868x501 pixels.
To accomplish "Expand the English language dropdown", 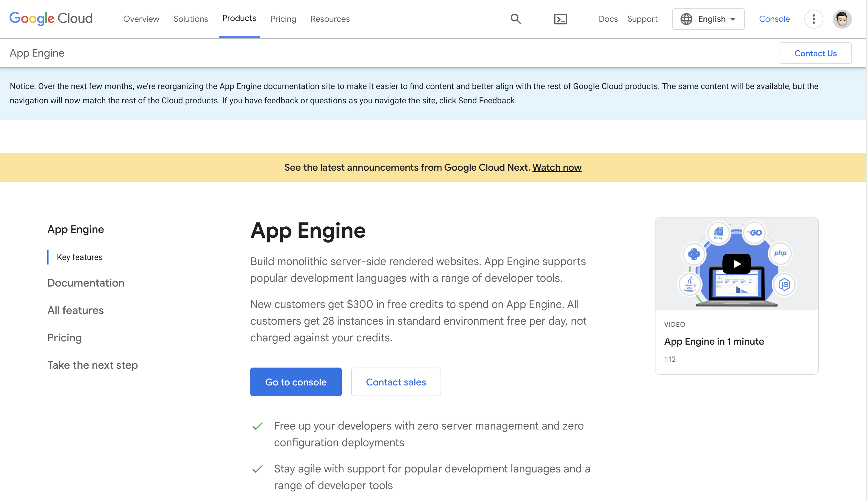I will click(x=708, y=18).
